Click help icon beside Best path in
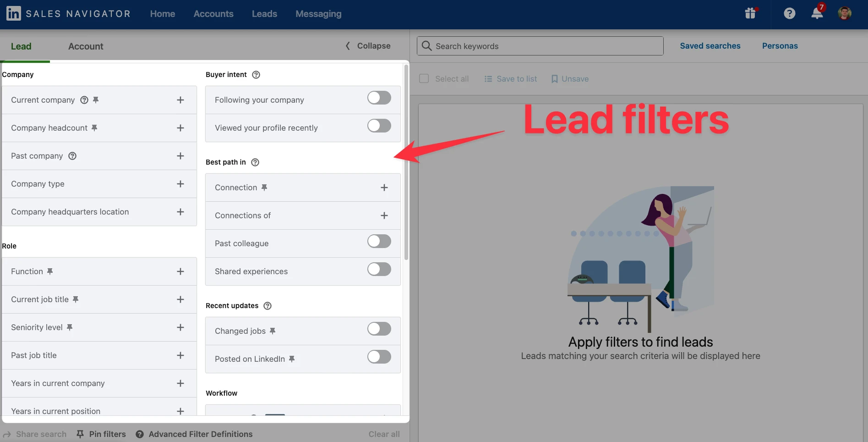Screen dimensions: 868x442 point(255,162)
